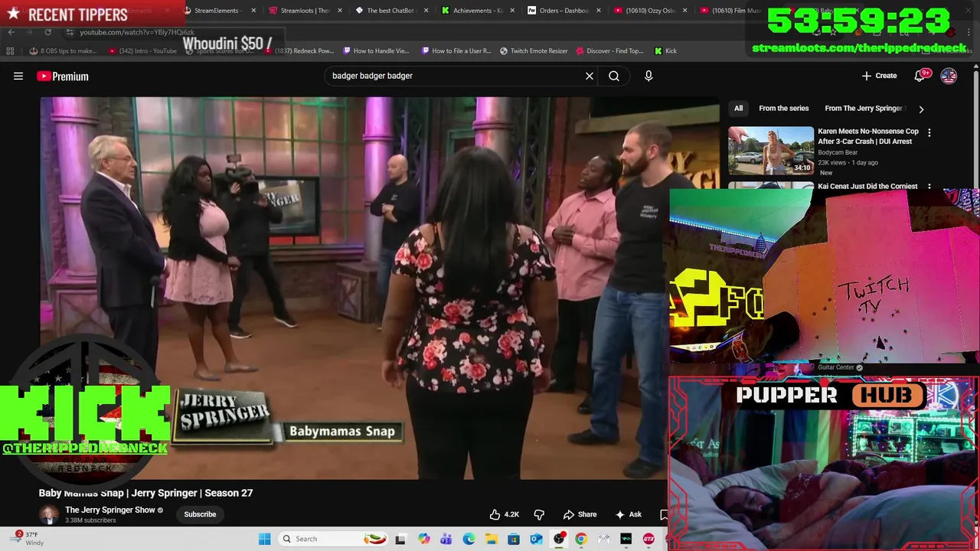Open the weather widget showing 37°F

[27, 539]
